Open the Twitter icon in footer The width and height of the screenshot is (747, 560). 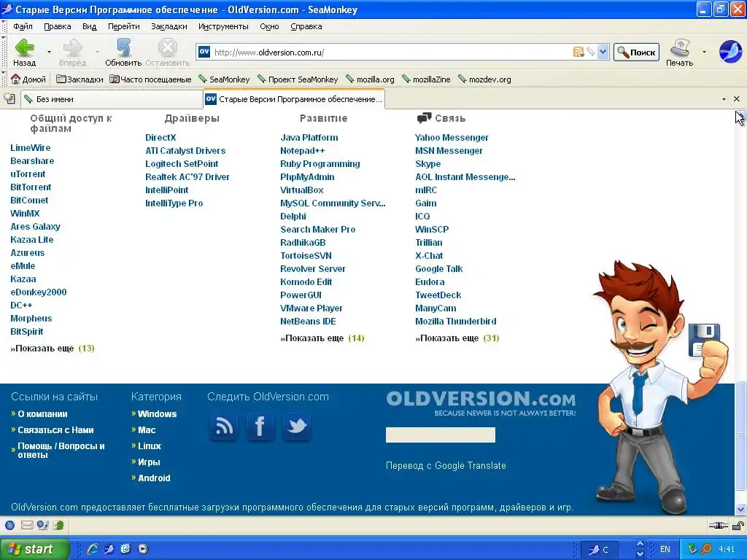click(x=297, y=426)
